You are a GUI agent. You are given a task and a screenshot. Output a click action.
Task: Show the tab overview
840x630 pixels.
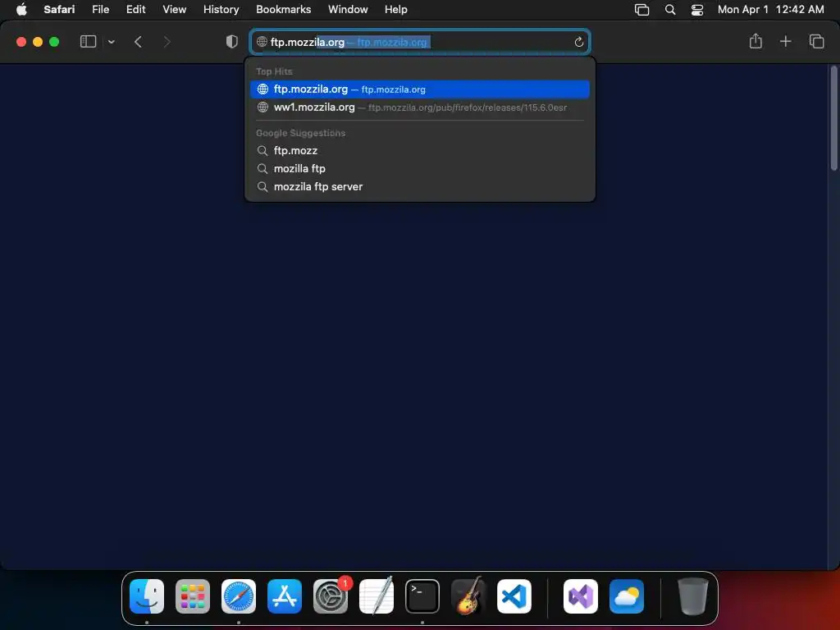point(816,41)
